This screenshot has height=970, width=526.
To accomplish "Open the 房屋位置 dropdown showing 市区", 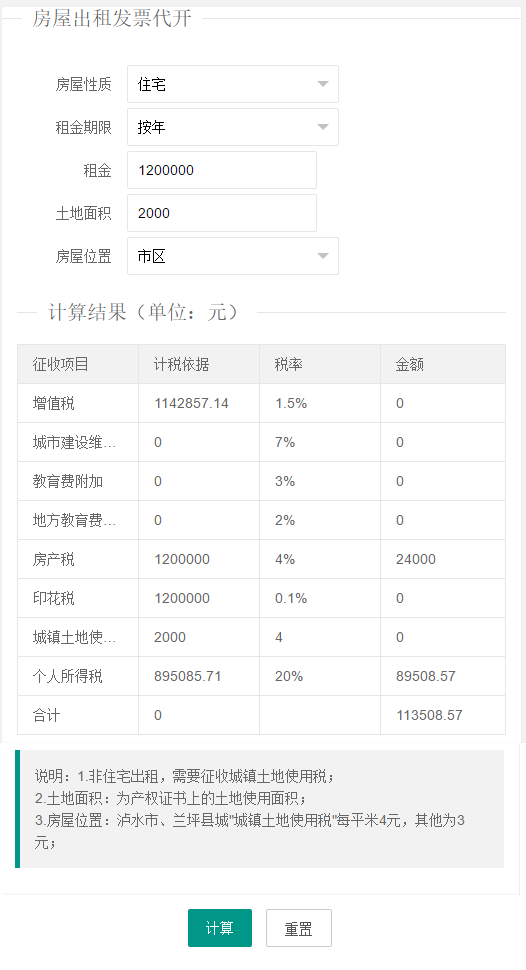I will pos(233,256).
